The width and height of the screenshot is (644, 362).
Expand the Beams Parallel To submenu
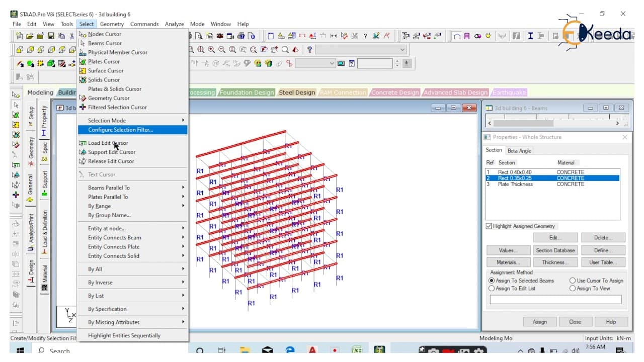tap(133, 188)
